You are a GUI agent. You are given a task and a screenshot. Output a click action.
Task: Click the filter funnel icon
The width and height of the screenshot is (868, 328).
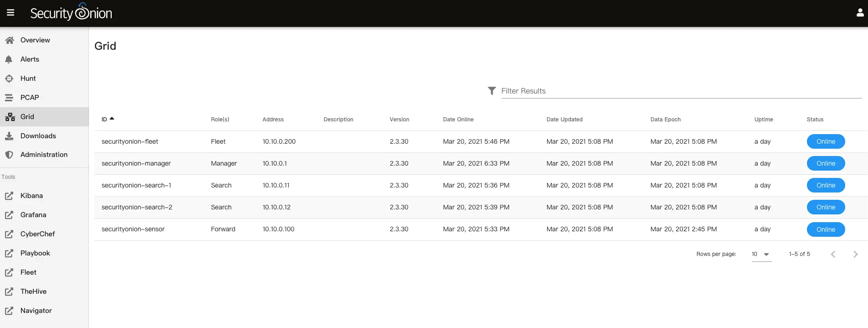tap(491, 91)
